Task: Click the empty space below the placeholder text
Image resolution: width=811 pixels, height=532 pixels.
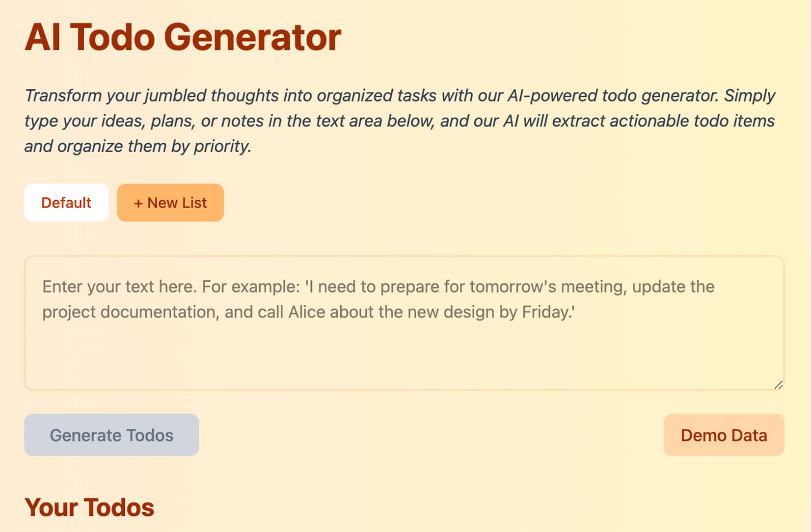Action: tap(404, 357)
